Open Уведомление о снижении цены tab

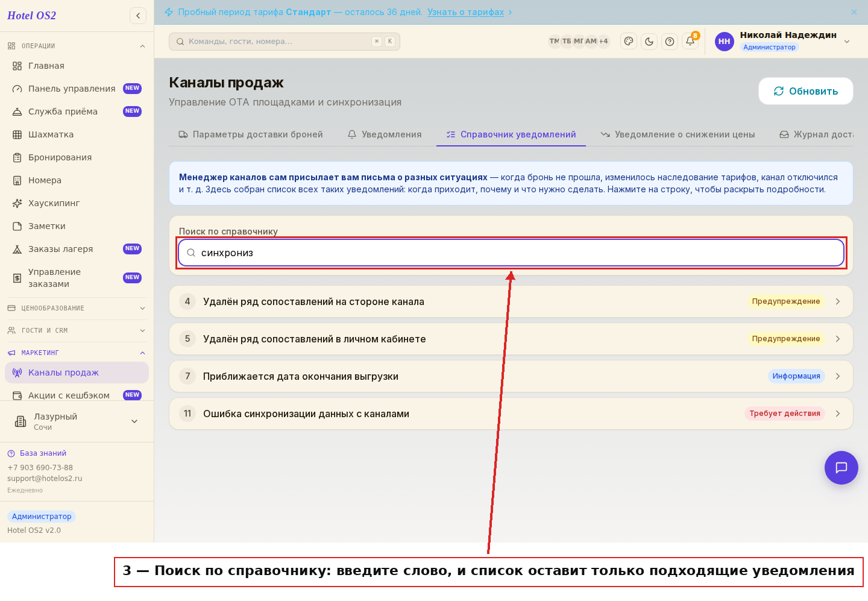(678, 134)
